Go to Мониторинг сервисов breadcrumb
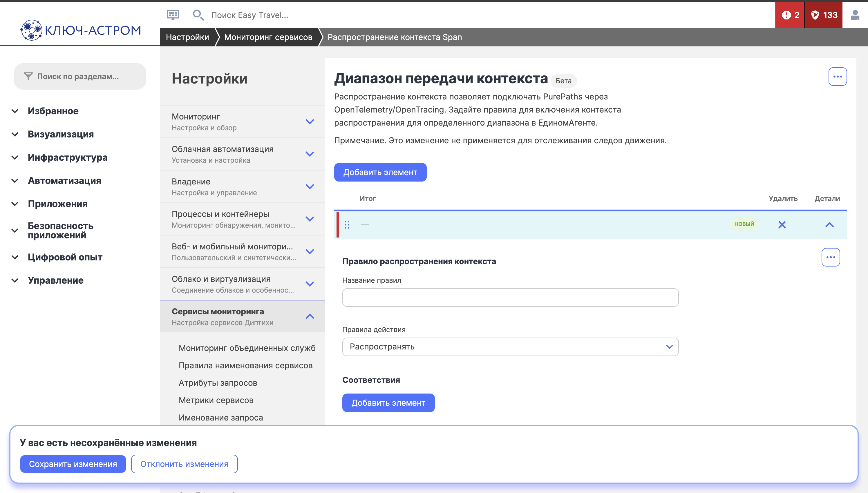 268,37
